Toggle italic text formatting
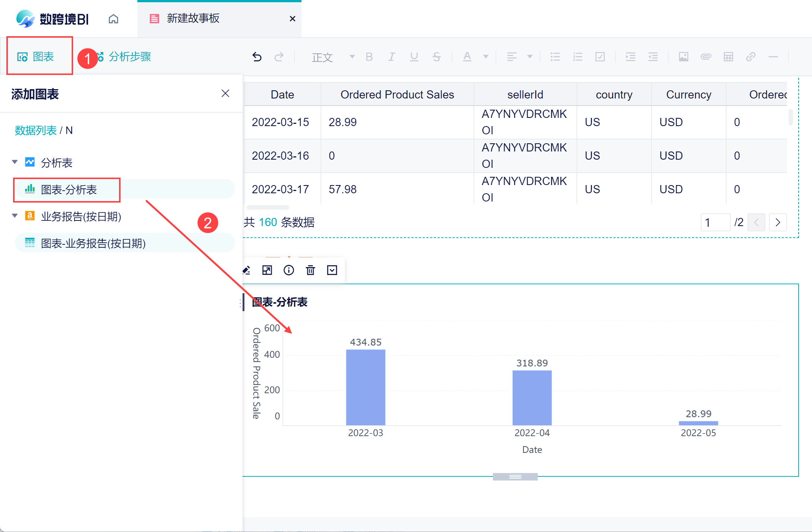This screenshot has width=812, height=532. [x=391, y=57]
